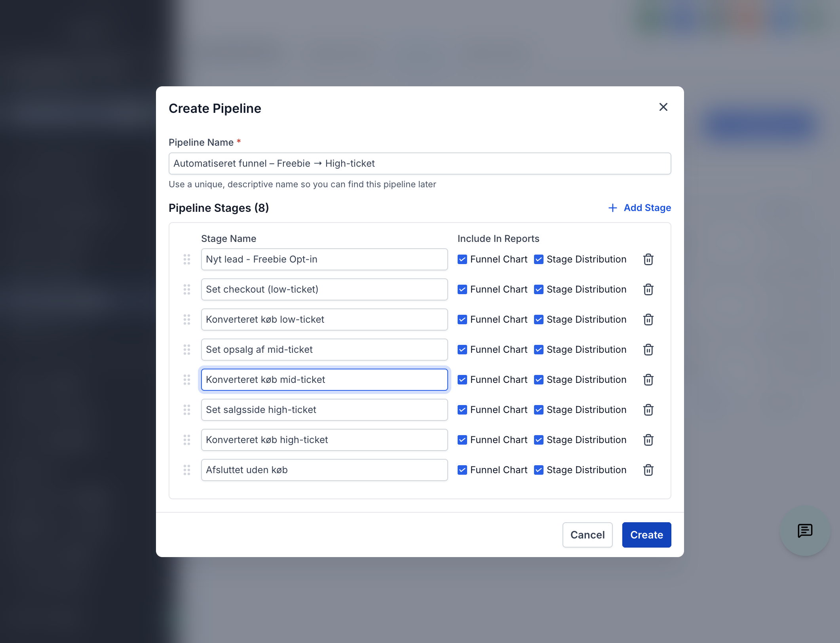
Task: Edit the 'Set checkout (low-ticket)' stage name field
Action: click(x=324, y=289)
